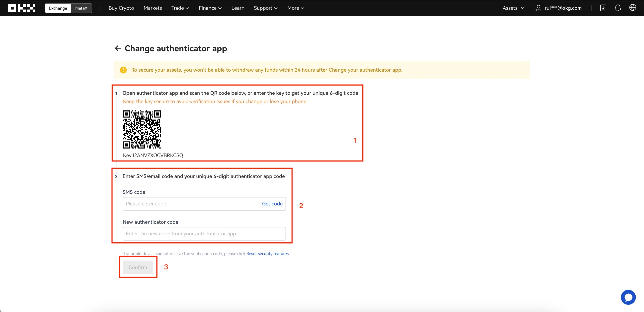The image size is (644, 312).
Task: Open the Markets page
Action: coord(153,8)
